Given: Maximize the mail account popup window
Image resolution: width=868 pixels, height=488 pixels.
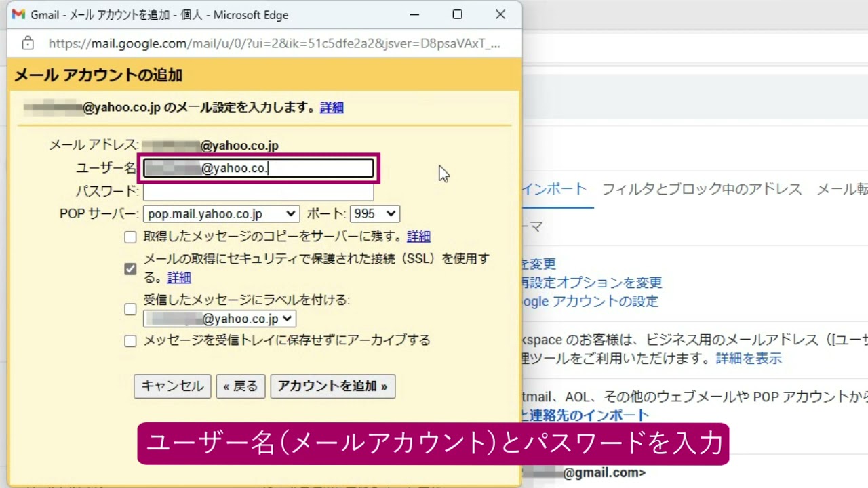Looking at the screenshot, I should [x=457, y=14].
